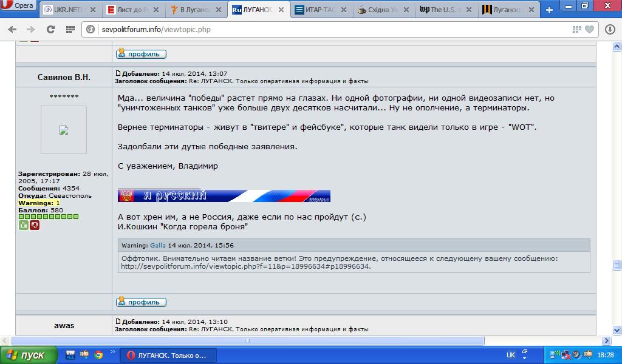
Task: Click the heart bookmark icon in address bar
Action: [x=589, y=29]
